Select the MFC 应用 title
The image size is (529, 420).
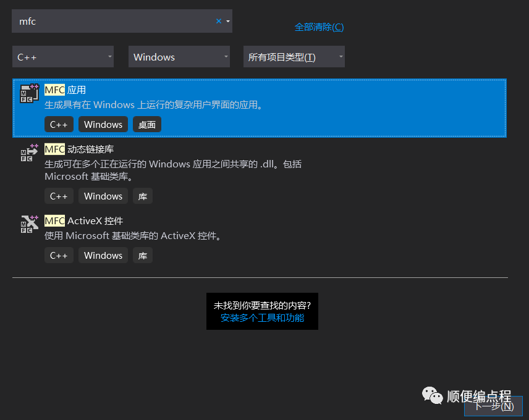tap(65, 90)
